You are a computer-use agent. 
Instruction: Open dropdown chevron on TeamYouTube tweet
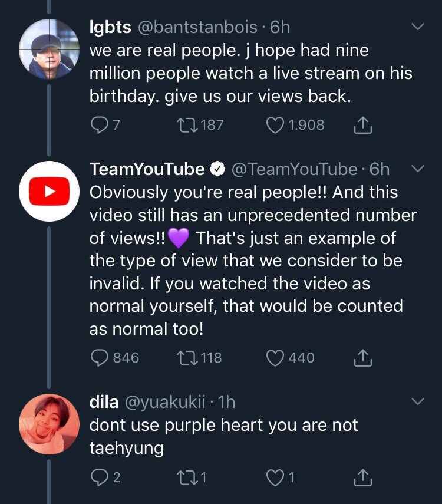pos(418,169)
